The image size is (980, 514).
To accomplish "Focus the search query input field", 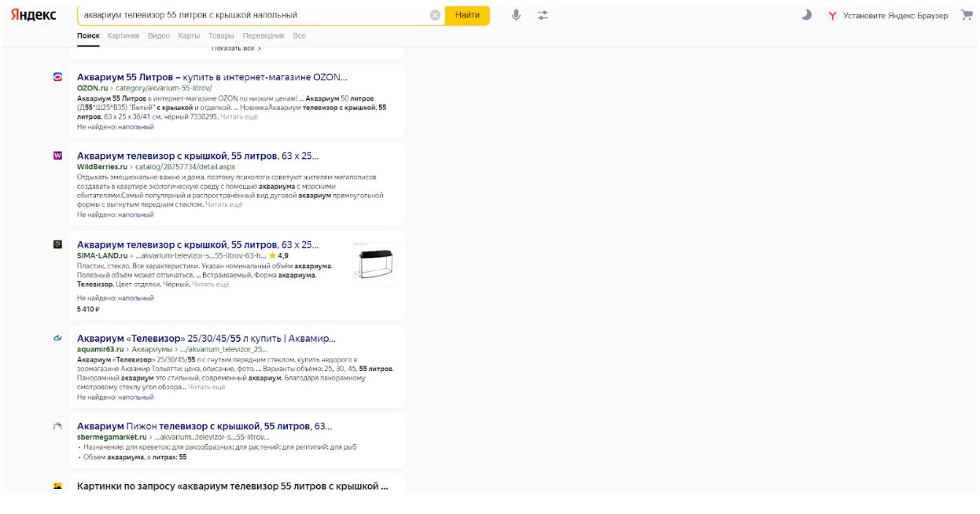I will click(x=256, y=15).
